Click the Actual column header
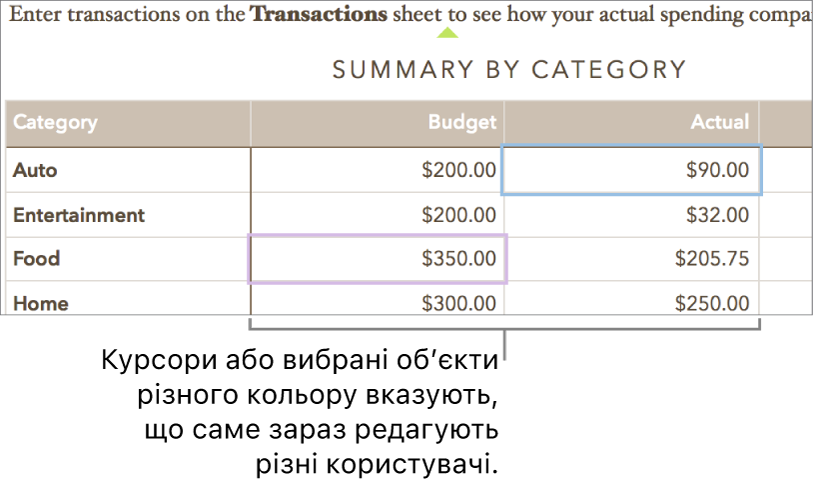The width and height of the screenshot is (814, 489). pos(632,122)
